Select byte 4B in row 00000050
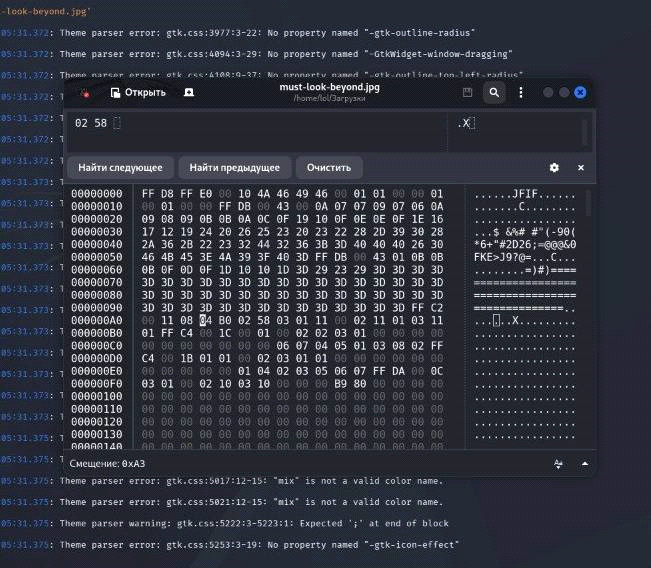Screen dimensions: 651x568 [167, 257]
